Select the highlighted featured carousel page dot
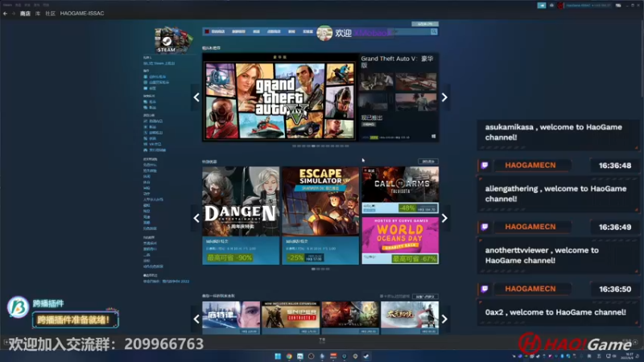Screen dimensions: 644x362 313,146
